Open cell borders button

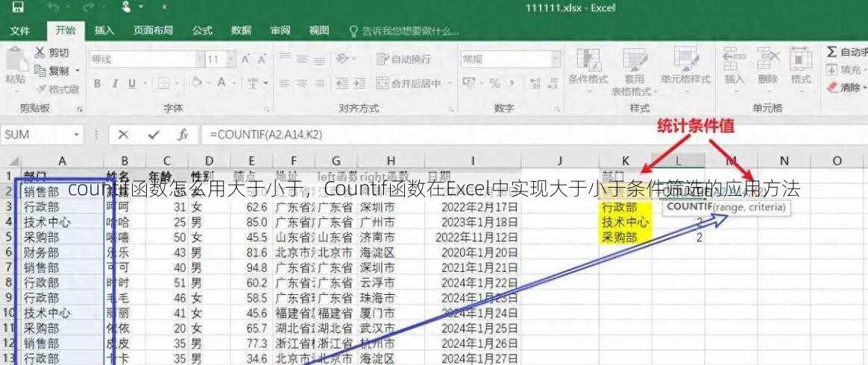coord(163,83)
